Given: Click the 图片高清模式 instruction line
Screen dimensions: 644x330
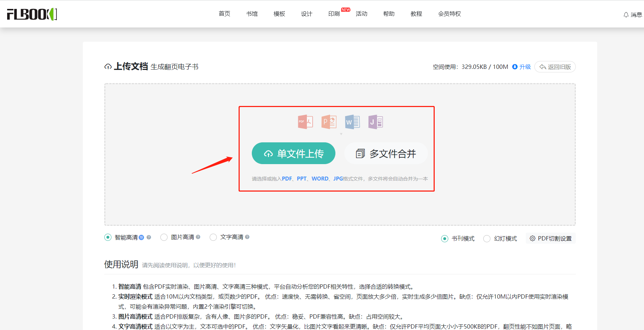Looking at the screenshot, I should pyautogui.click(x=261, y=316).
